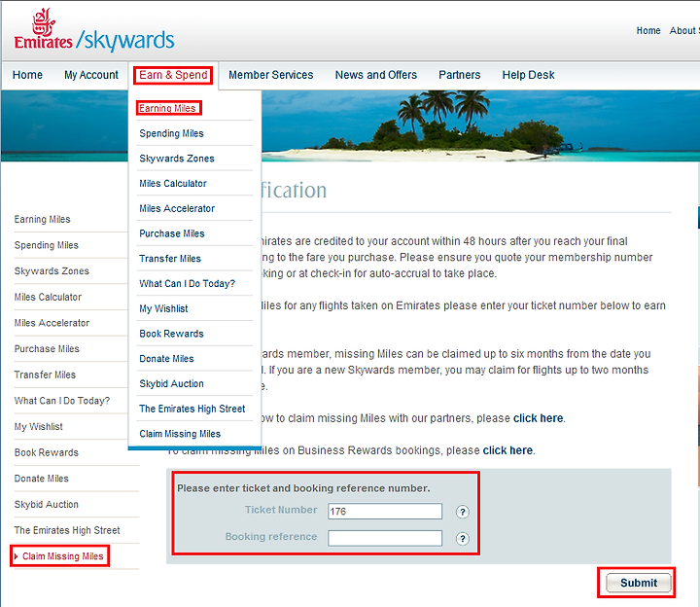Viewport: 700px width, 607px height.
Task: Follow 'click here' link for Business Rewards
Action: point(507,450)
